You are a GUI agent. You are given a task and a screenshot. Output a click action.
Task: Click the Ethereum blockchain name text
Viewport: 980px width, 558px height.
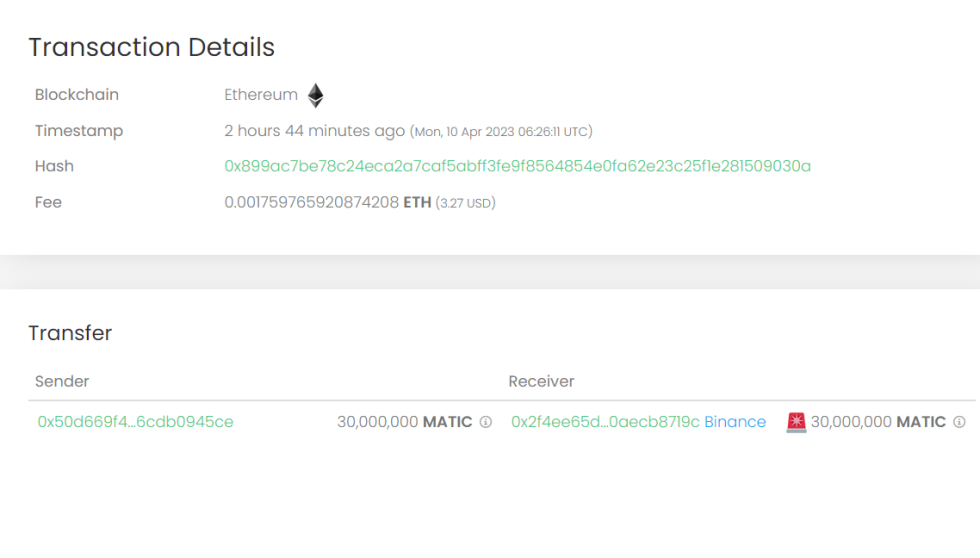tap(261, 95)
